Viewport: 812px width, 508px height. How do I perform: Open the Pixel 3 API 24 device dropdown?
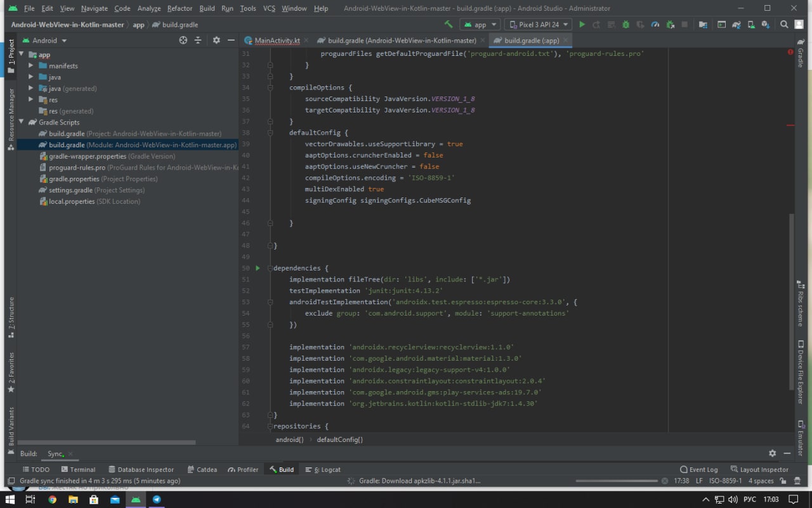coord(538,25)
